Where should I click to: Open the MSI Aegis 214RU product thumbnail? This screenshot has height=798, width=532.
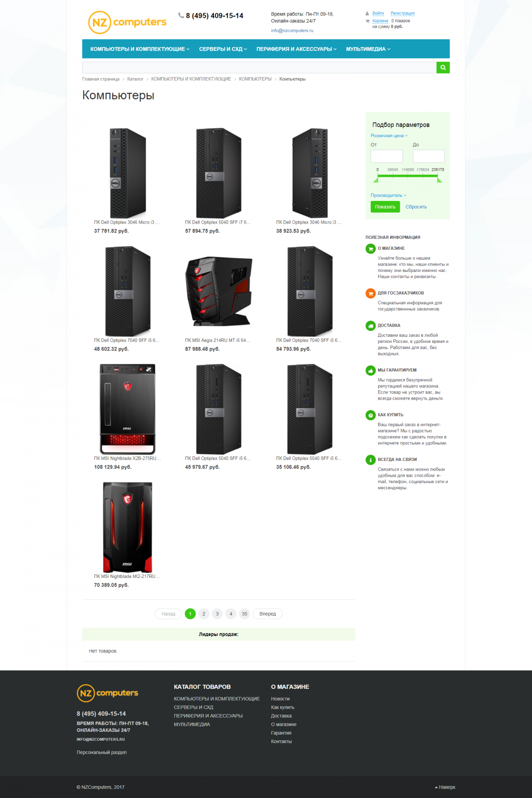219,291
